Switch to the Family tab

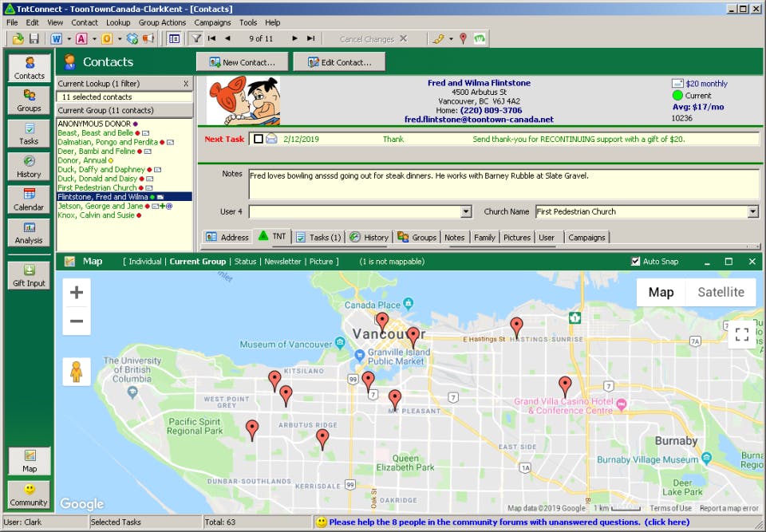tap(484, 238)
